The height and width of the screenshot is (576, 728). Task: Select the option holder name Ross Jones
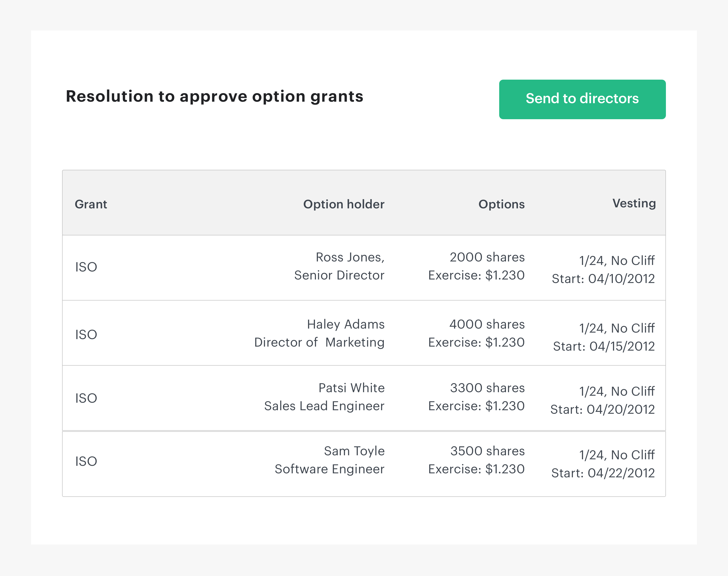click(x=350, y=257)
